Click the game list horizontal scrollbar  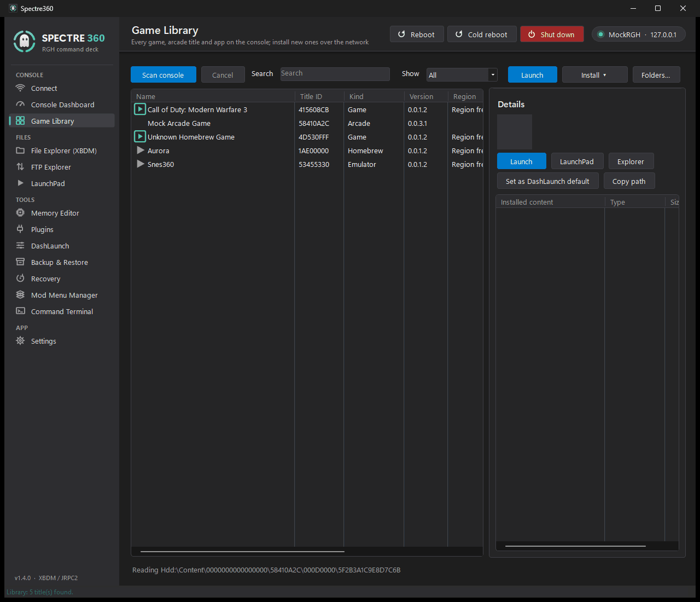tap(242, 552)
